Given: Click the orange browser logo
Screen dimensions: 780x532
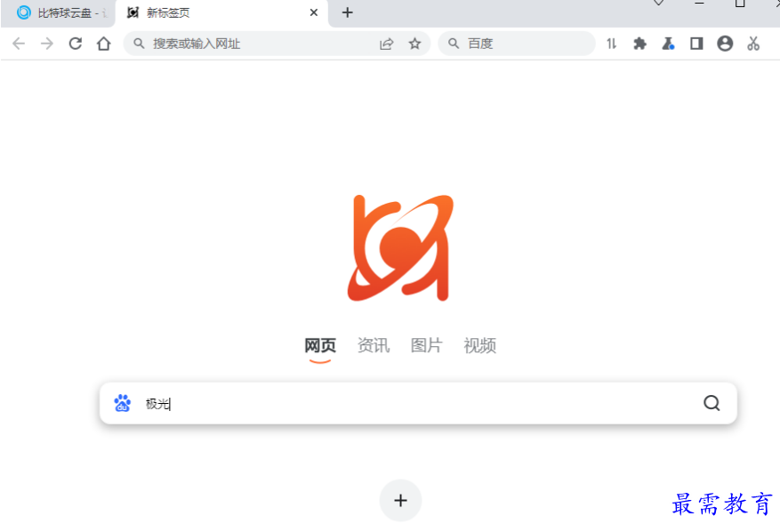Looking at the screenshot, I should tap(400, 248).
